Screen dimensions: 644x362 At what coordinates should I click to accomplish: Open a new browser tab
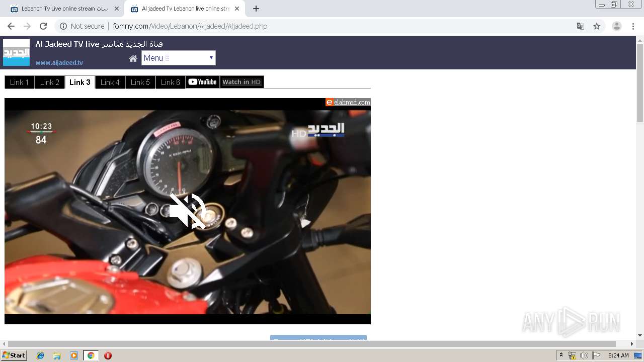[256, 9]
